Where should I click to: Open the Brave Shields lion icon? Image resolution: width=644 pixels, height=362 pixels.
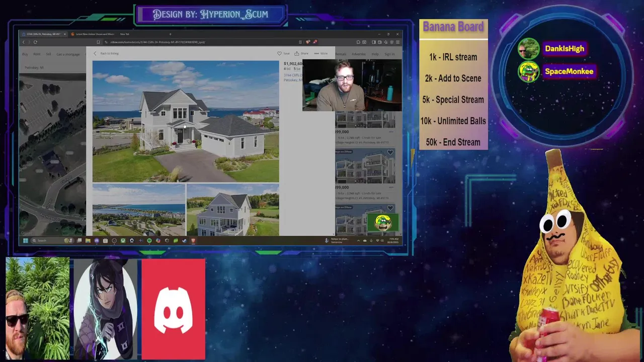(x=308, y=42)
